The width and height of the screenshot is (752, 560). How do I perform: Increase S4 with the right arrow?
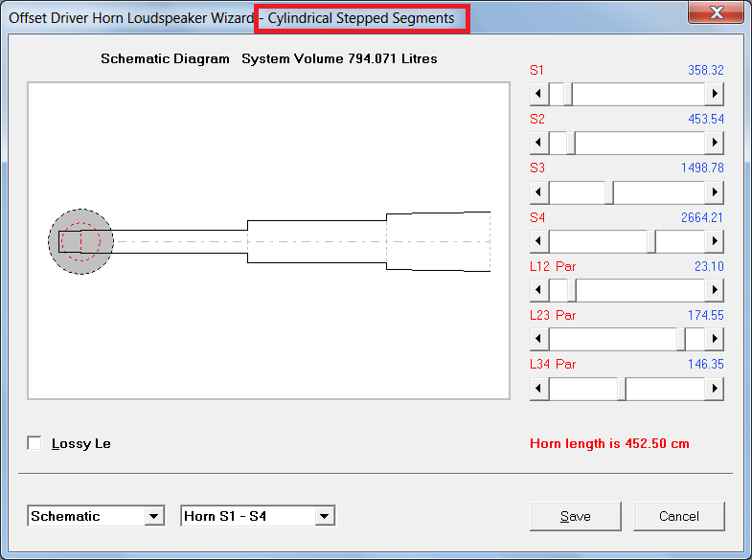[714, 240]
